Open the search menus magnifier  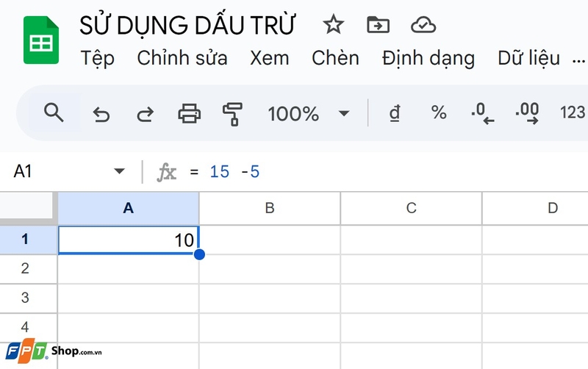[x=54, y=112]
